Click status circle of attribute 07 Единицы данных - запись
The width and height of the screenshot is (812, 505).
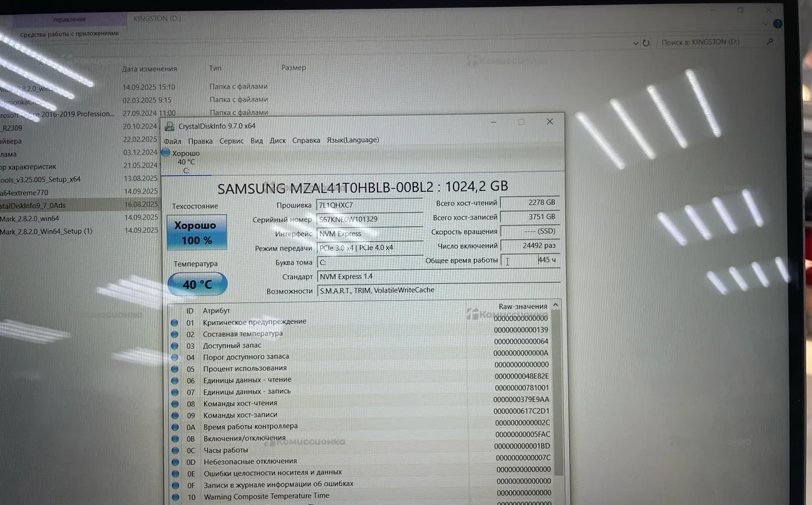[x=174, y=392]
